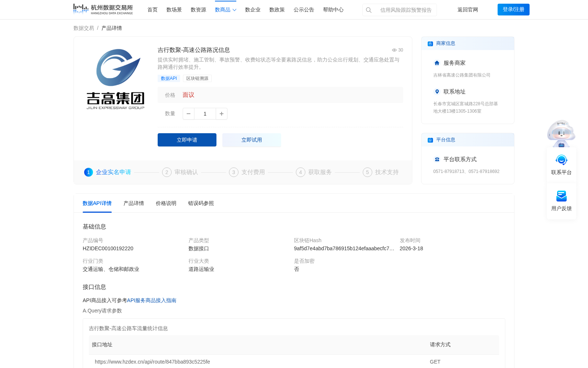Click publish date 2026-3-18
Image resolution: width=588 pixels, height=368 pixels.
(x=411, y=248)
